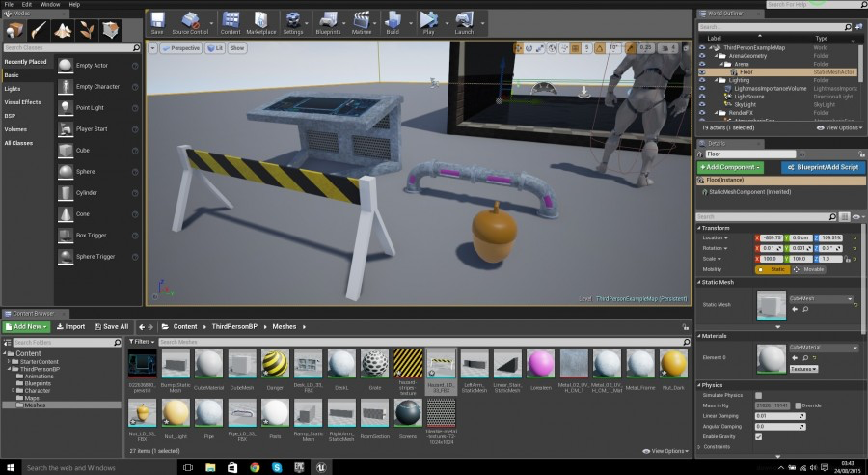The width and height of the screenshot is (868, 475).
Task: Select the Empty Character actor
Action: coord(98,87)
